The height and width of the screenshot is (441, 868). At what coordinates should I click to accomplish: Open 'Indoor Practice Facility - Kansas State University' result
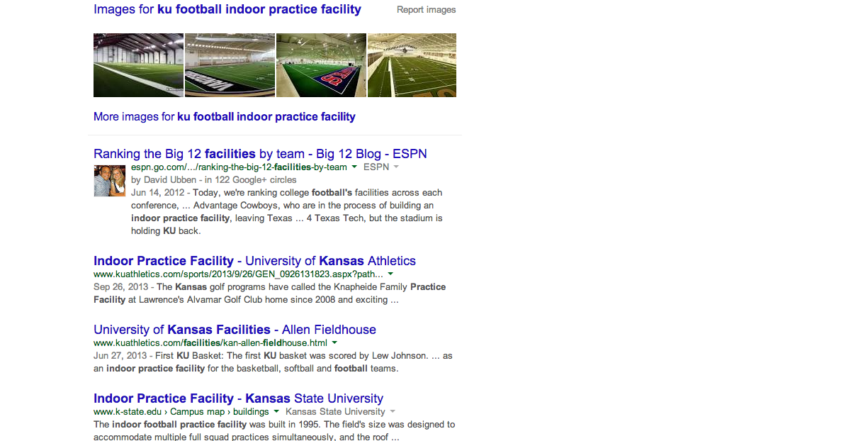point(238,398)
